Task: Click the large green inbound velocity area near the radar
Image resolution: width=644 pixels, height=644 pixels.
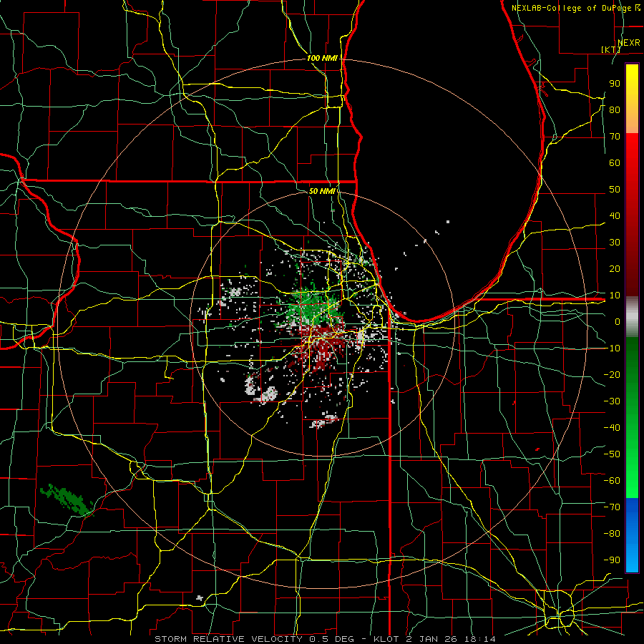Action: (x=313, y=306)
